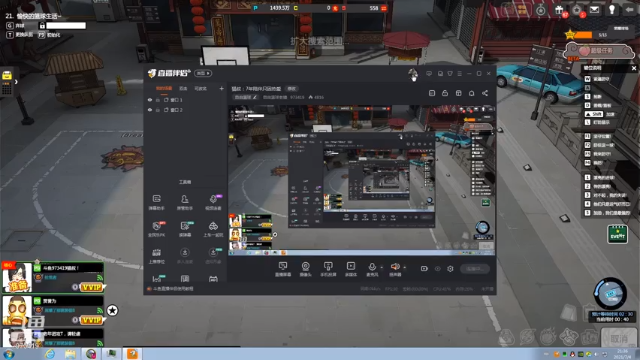This screenshot has height=360, width=640.
Task: Open the settings gear beside the start button
Action: click(x=450, y=269)
